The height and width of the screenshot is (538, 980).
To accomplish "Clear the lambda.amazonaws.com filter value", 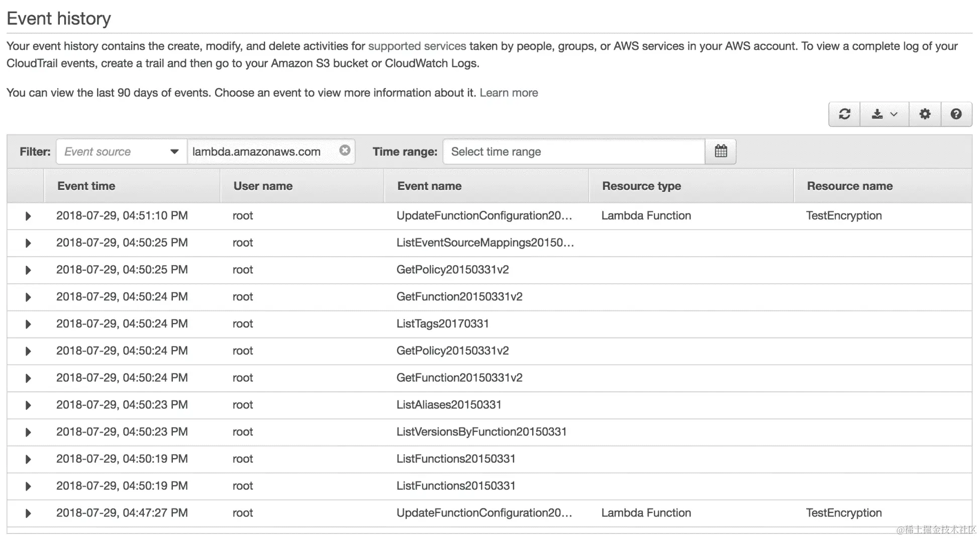I will [x=345, y=150].
